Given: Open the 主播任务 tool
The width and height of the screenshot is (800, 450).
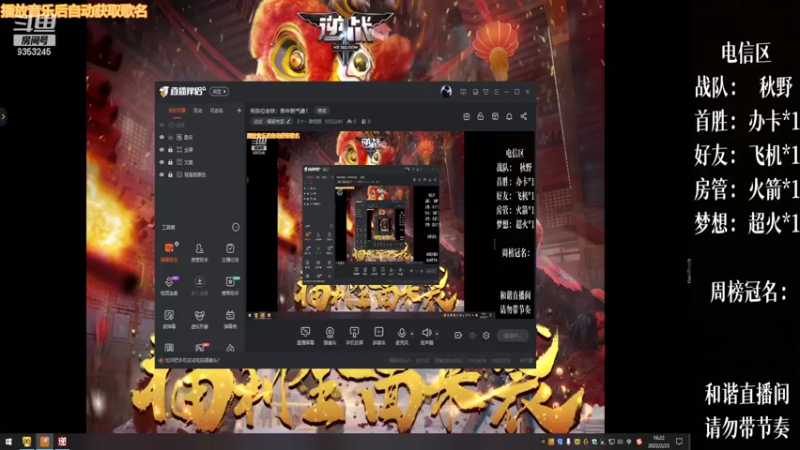Looking at the screenshot, I should click(x=230, y=252).
